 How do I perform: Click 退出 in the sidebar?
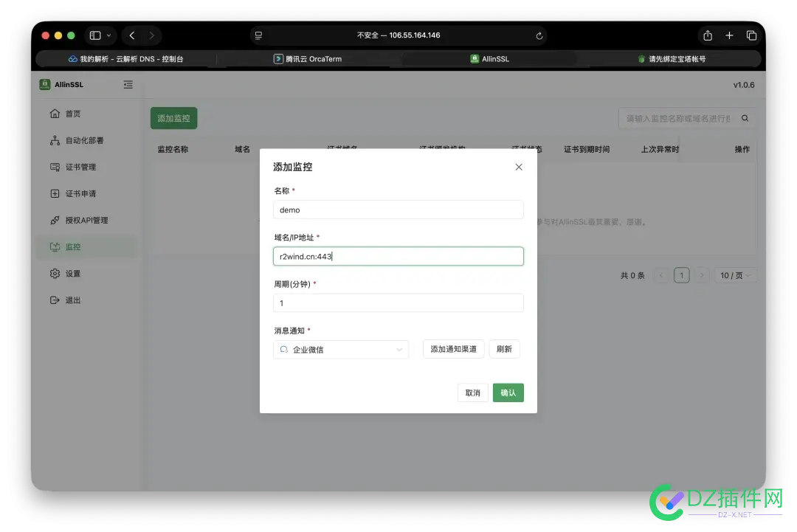(x=86, y=300)
